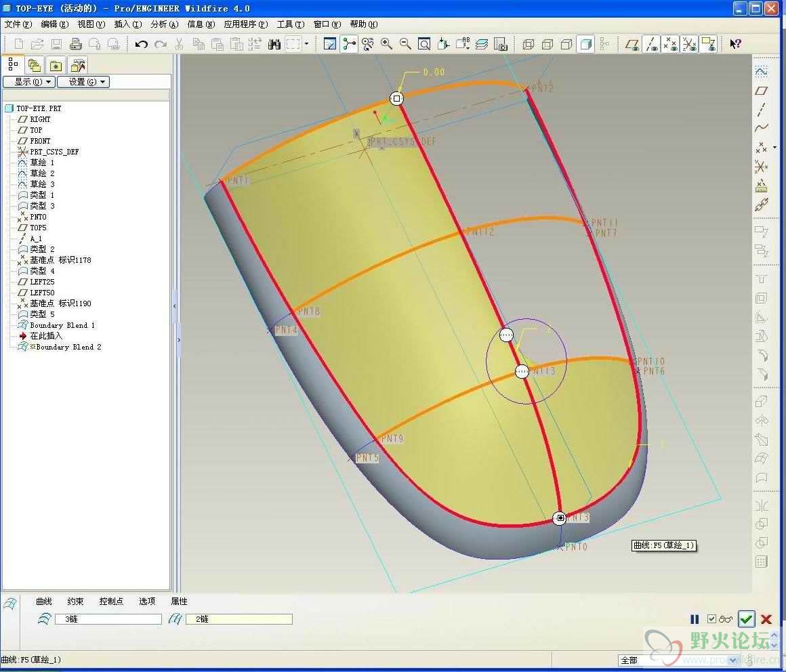The image size is (786, 672).
Task: Open the 曲线 dashboard panel
Action: 44,602
